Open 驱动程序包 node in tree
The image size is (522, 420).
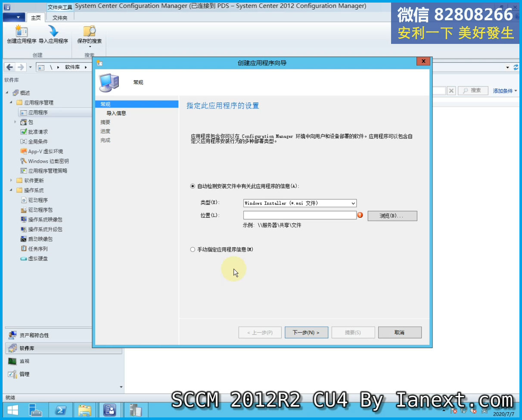[x=40, y=210]
